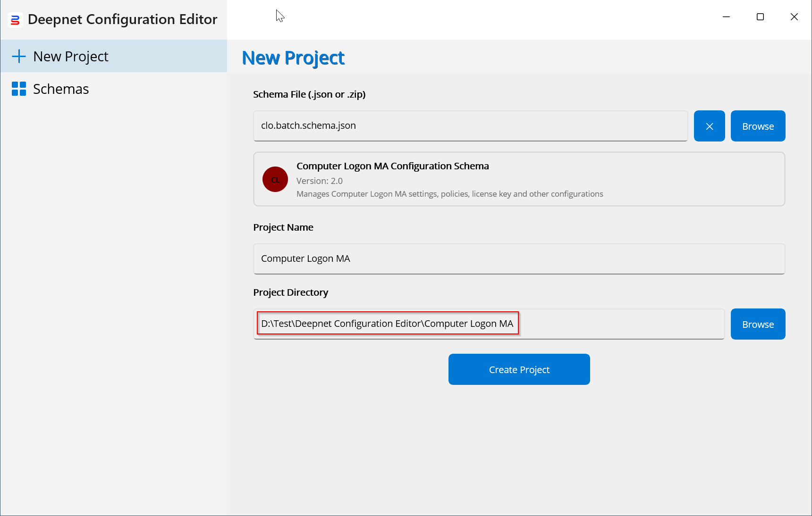
Task: Click the New Project page heading
Action: click(293, 58)
